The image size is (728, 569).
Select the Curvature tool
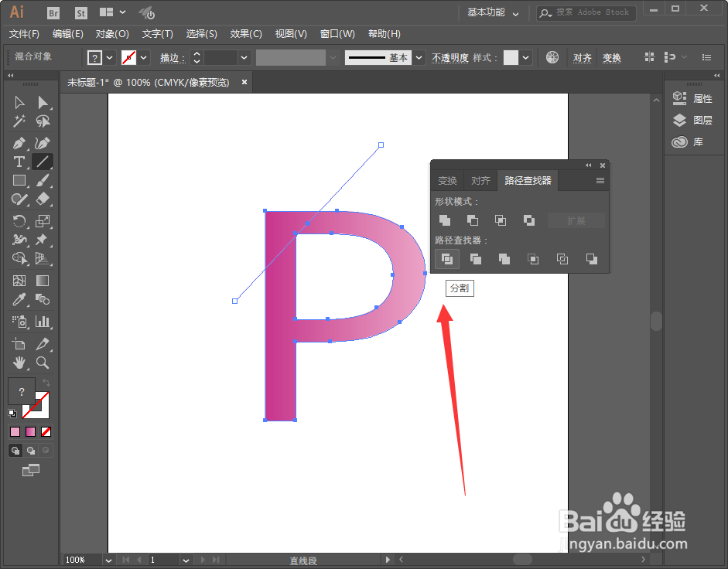click(43, 143)
